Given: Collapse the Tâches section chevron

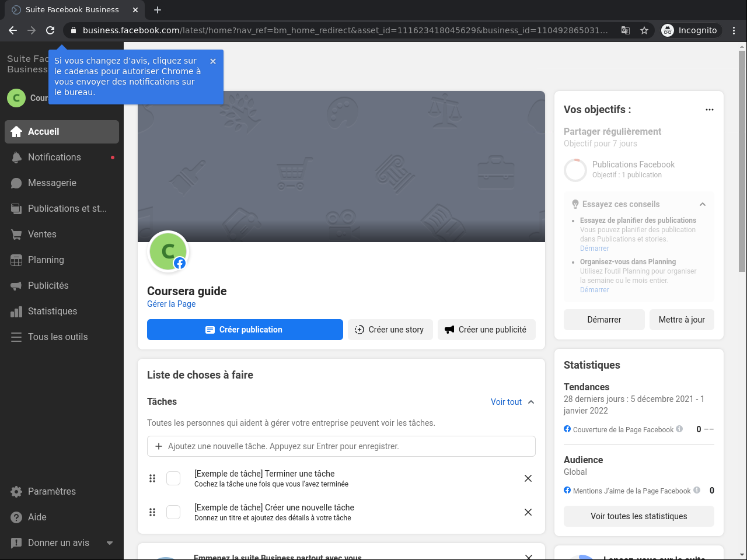Looking at the screenshot, I should pyautogui.click(x=531, y=402).
